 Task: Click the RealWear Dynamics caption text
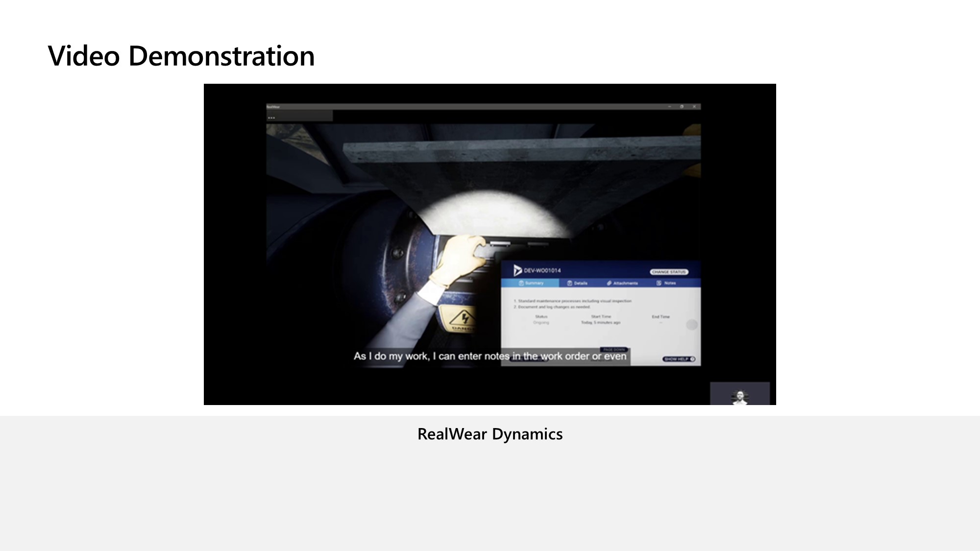(490, 434)
